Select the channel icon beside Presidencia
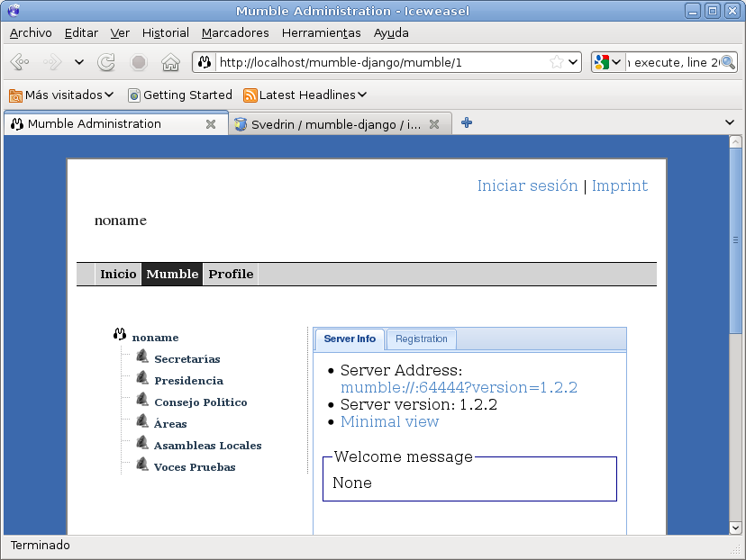Screen dimensions: 746x560 (x=141, y=377)
